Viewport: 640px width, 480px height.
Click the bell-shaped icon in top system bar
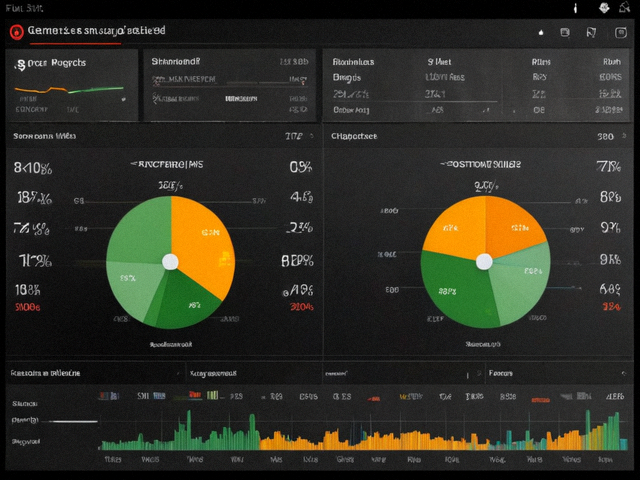(x=624, y=7)
